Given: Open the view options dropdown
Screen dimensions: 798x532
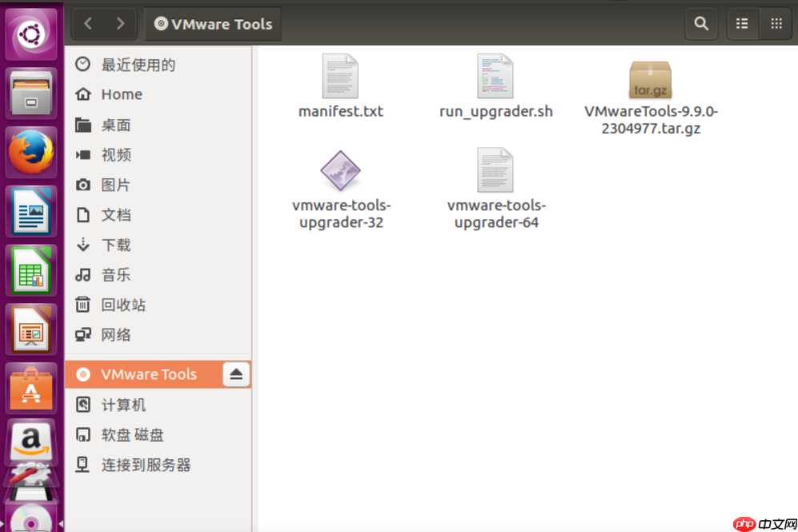Looking at the screenshot, I should tap(776, 23).
